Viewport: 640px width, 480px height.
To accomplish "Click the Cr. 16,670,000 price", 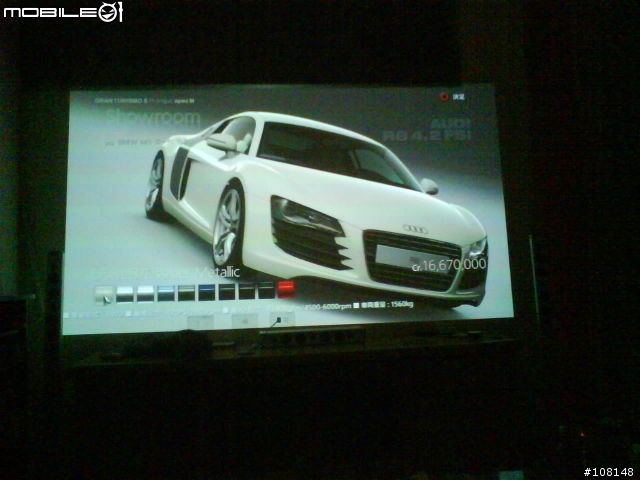I will (449, 265).
